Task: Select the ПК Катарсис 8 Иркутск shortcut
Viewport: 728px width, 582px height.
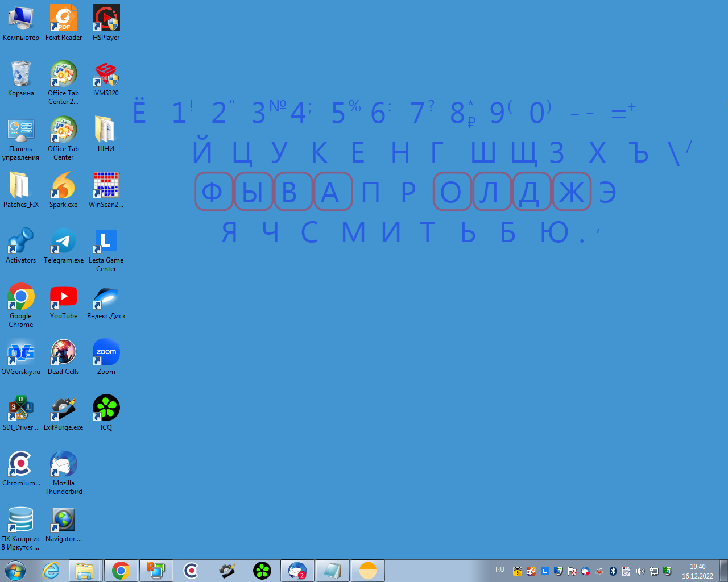Action: (21, 529)
